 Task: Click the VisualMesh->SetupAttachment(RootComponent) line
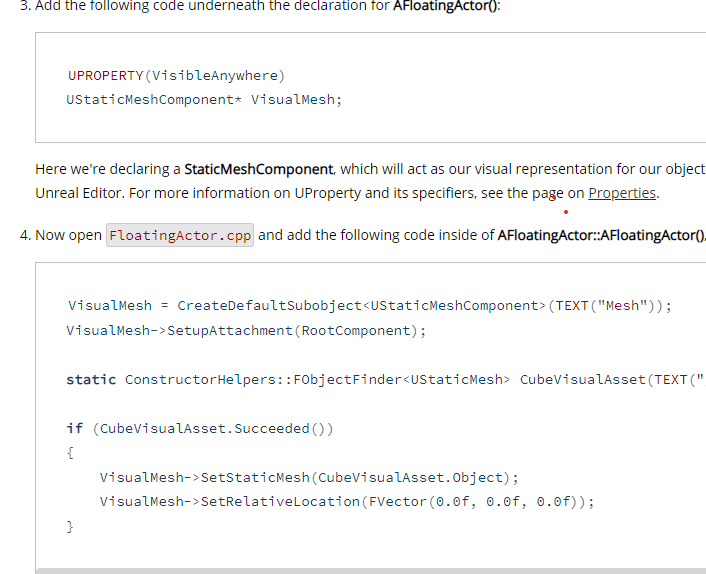246,330
